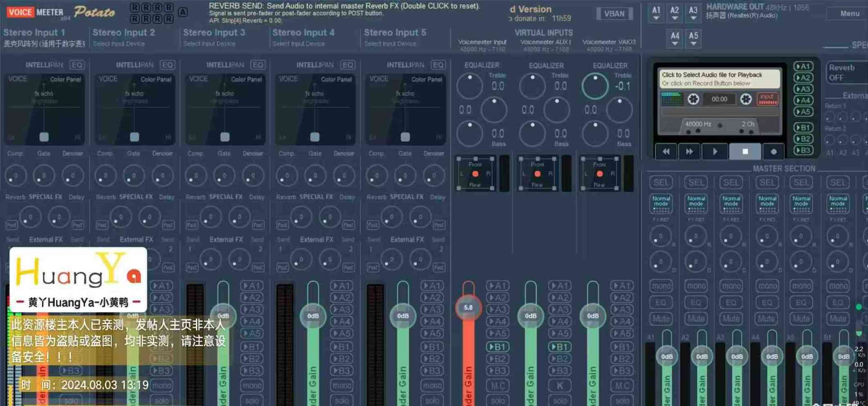Change Normal mode on master bus A1
868x406 pixels.
pyautogui.click(x=661, y=203)
